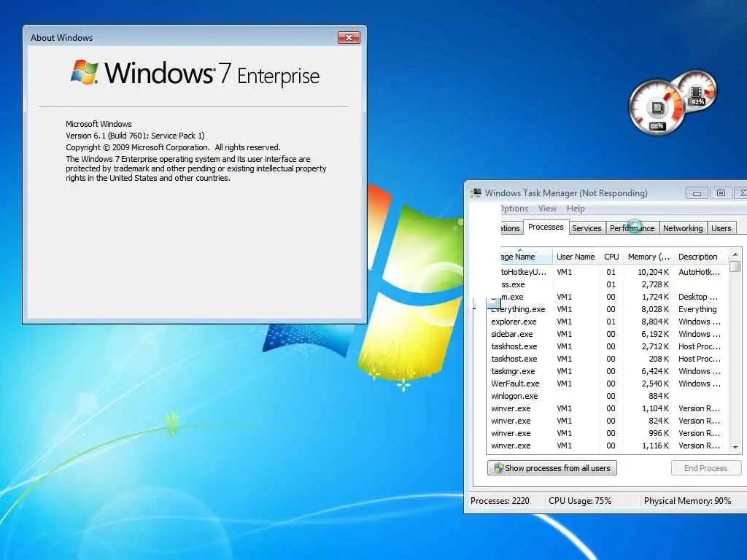Open the View menu in Task Manager
The image size is (747, 560).
point(547,209)
